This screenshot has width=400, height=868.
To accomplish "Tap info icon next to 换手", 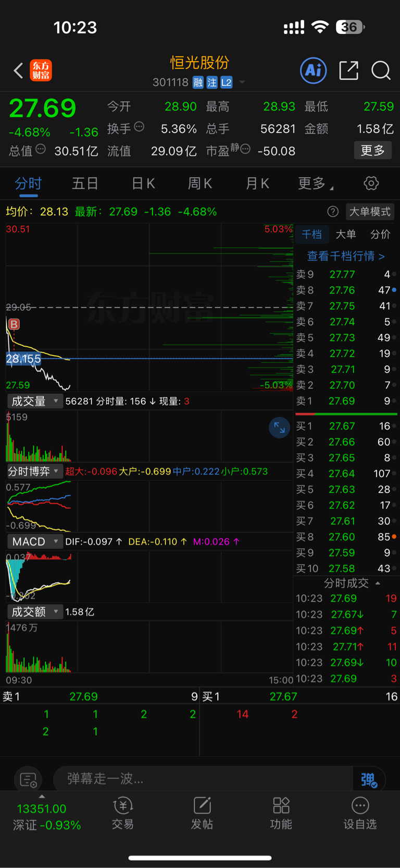I will coord(139,126).
